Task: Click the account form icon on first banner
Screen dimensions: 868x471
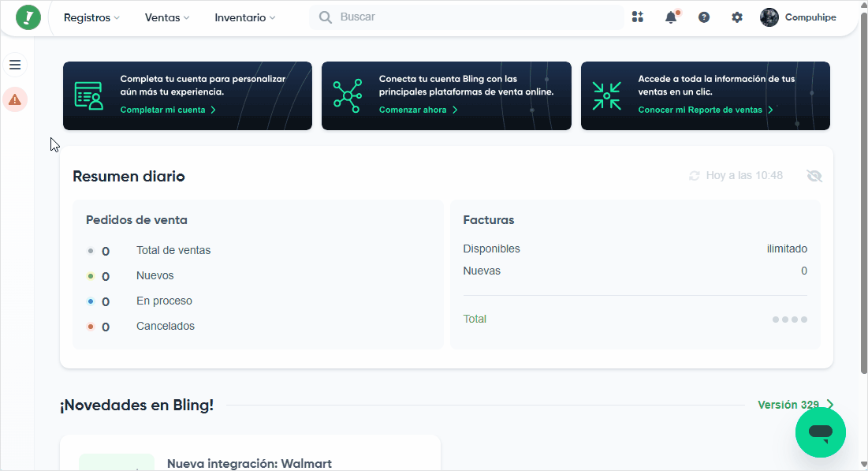Action: coord(89,96)
